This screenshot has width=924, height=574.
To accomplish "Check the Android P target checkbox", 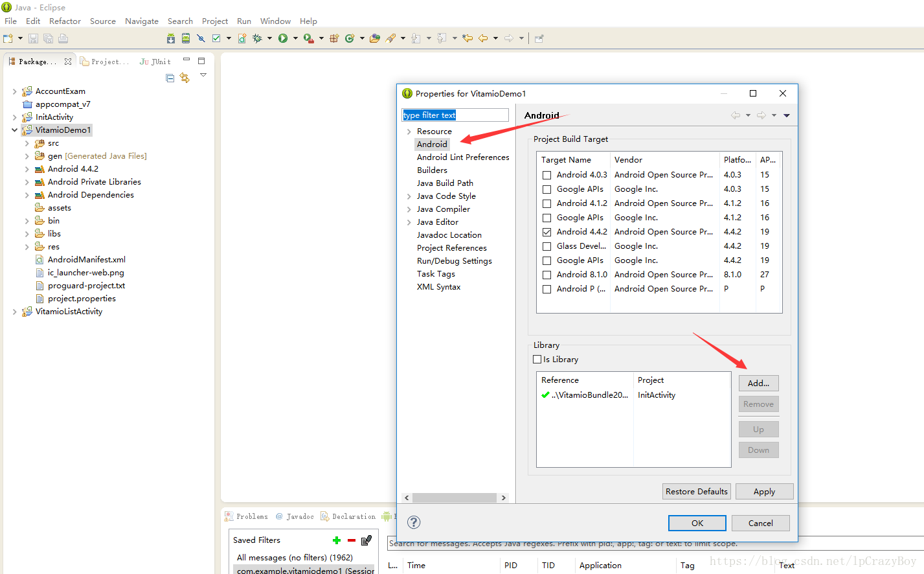I will (547, 289).
